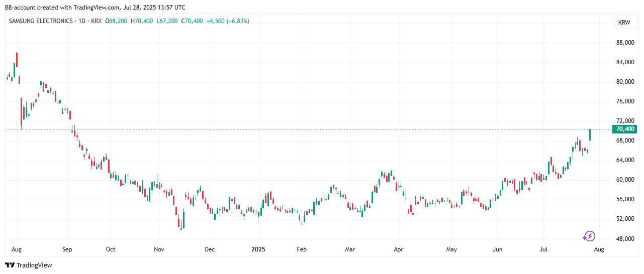This screenshot has height=274, width=644.
Task: Click the 2025 label on time axis
Action: coord(258,249)
